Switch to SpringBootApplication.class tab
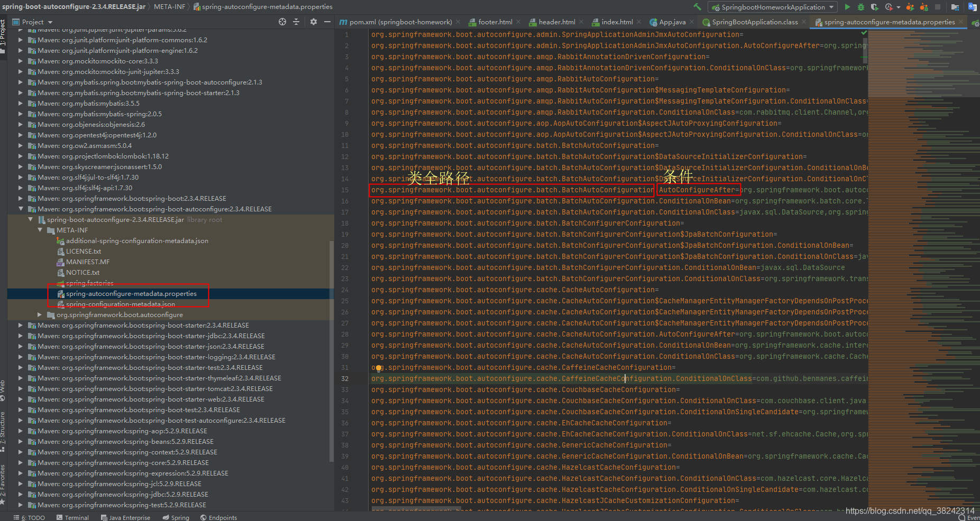The width and height of the screenshot is (980, 521). pos(755,22)
